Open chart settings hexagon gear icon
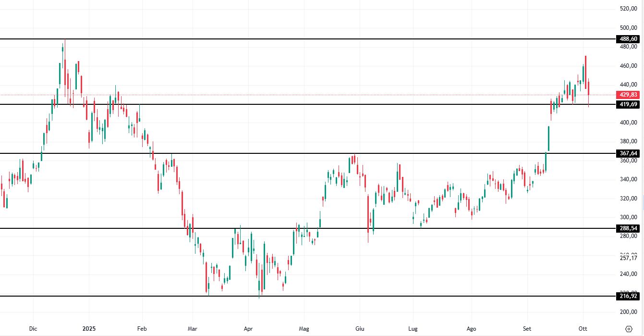644x336 pixels. point(629,329)
